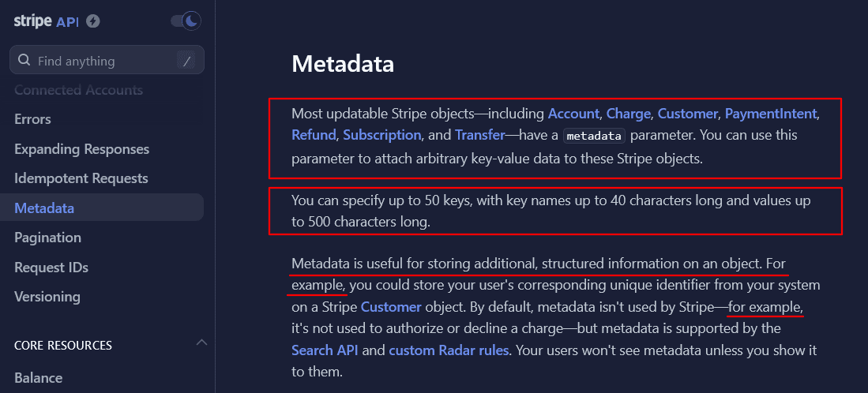Open the Subscription object link
The width and height of the screenshot is (868, 393).
tap(381, 135)
